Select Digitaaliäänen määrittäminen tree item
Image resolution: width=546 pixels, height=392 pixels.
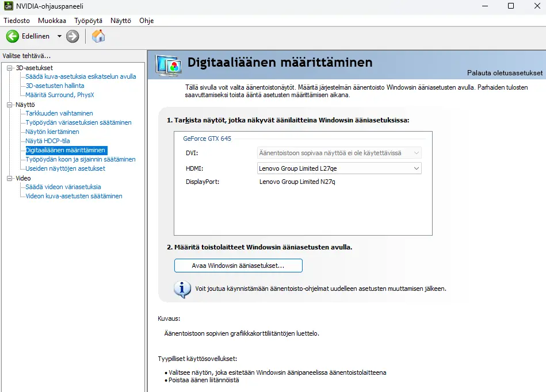pos(66,150)
